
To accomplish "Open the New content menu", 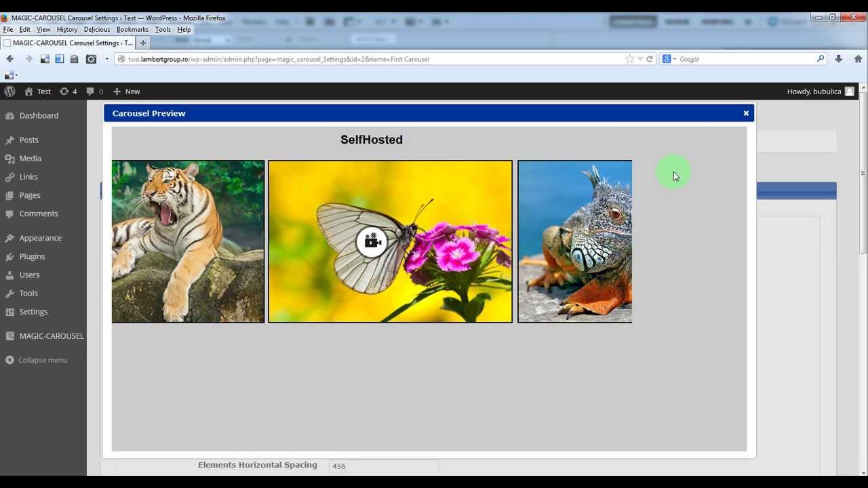I will [x=126, y=91].
